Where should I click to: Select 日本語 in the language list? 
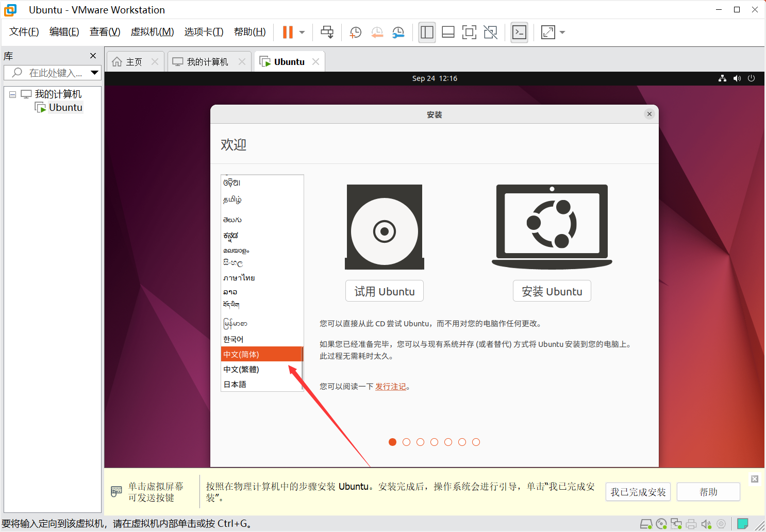coord(261,384)
